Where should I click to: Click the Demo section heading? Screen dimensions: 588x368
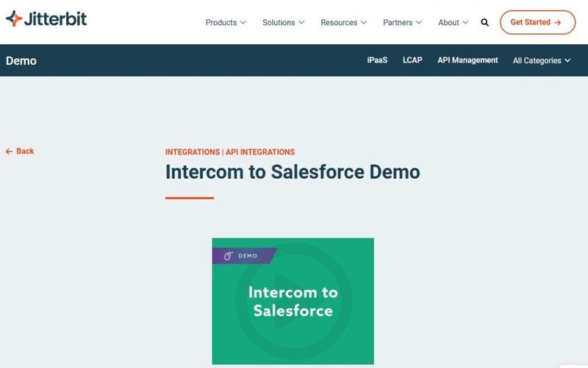coord(21,61)
